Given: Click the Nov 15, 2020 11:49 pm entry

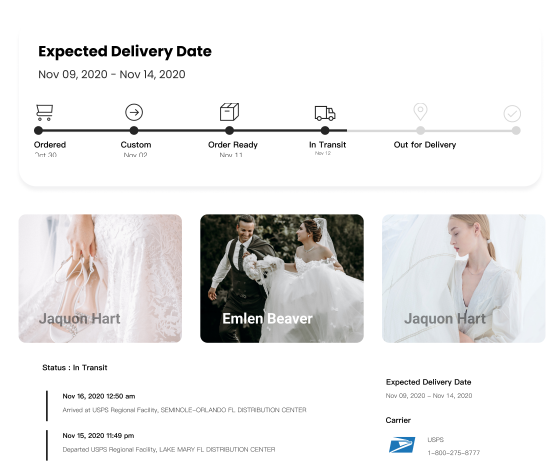Looking at the screenshot, I should pyautogui.click(x=98, y=435).
